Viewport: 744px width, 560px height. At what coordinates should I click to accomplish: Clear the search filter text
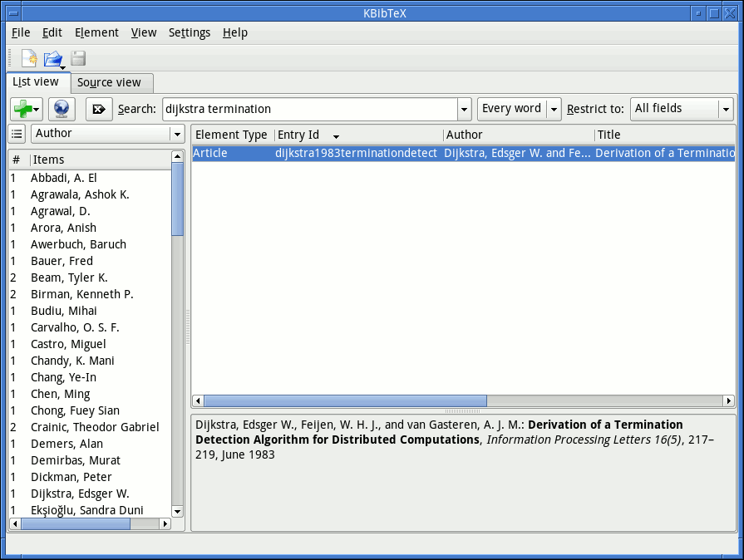coord(99,109)
